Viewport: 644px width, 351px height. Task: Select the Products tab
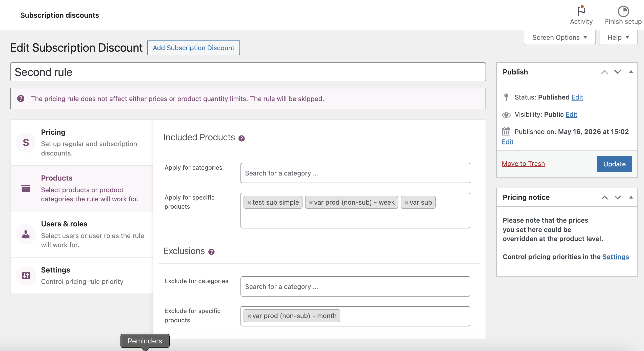[x=82, y=188]
